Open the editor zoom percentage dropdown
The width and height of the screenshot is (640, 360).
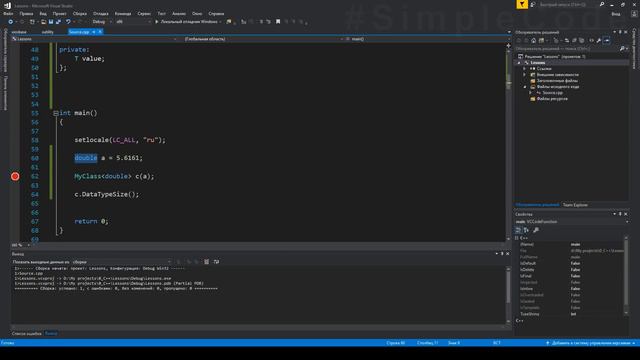click(21, 245)
